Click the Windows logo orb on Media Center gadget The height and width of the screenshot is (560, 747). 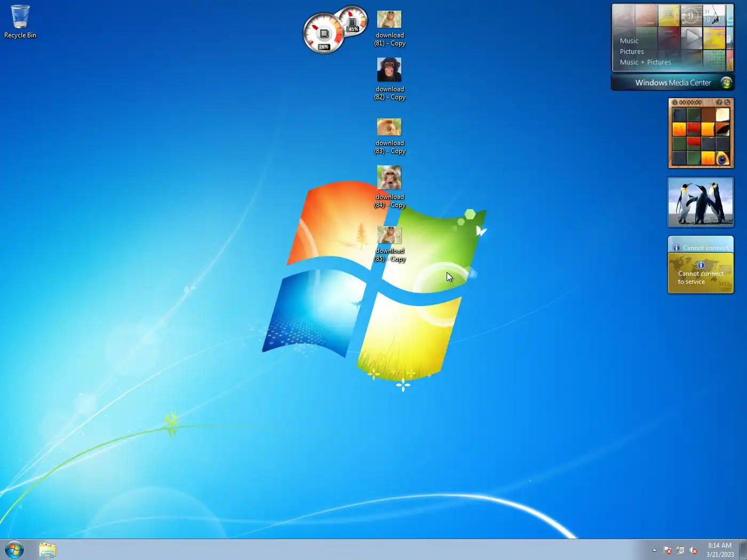726,83
